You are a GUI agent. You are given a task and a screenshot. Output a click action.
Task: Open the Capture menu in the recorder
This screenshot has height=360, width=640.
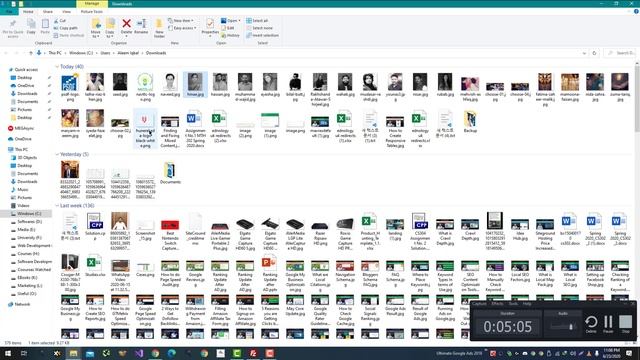(479, 304)
